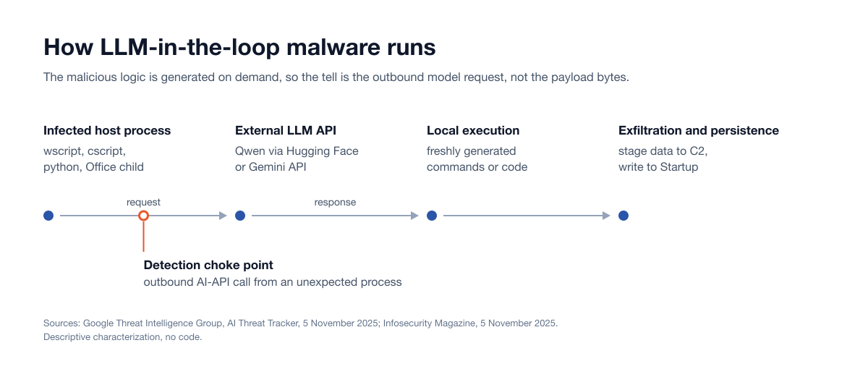This screenshot has width=868, height=369.
Task: Click the text "write to Startup"
Action: [x=660, y=167]
